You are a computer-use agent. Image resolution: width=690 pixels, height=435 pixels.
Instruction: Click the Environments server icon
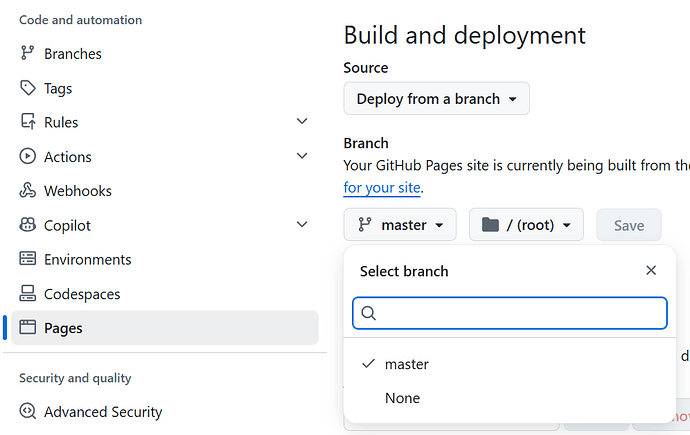pyautogui.click(x=27, y=259)
